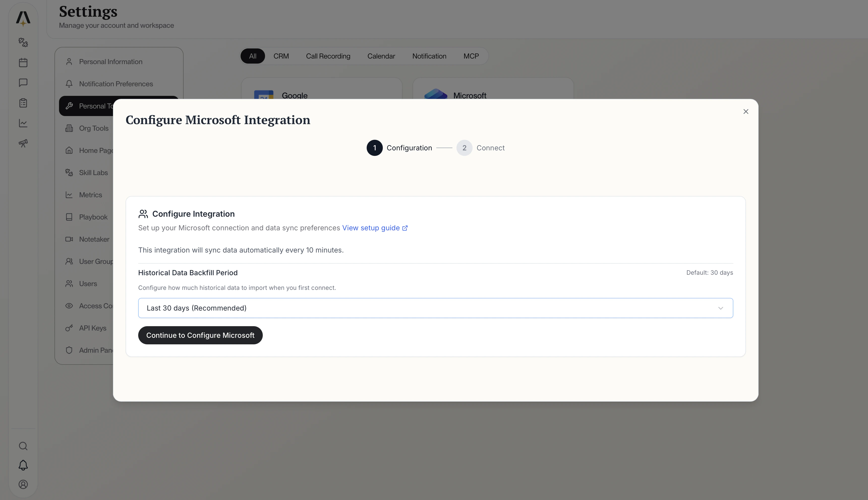Open API Keys settings item
This screenshot has width=868, height=500.
[x=86, y=328]
